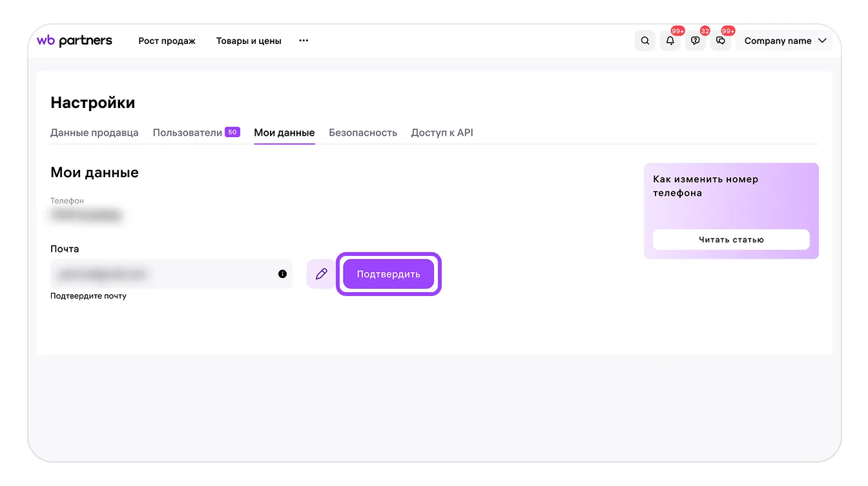Open the Товары и цены menu
Viewport: 868px width, 486px height.
249,41
